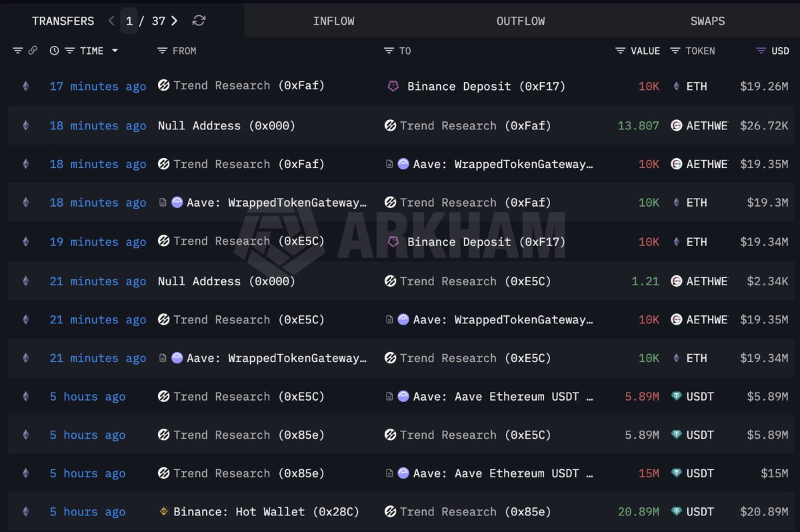Open the VALUE column filter icon

[621, 51]
